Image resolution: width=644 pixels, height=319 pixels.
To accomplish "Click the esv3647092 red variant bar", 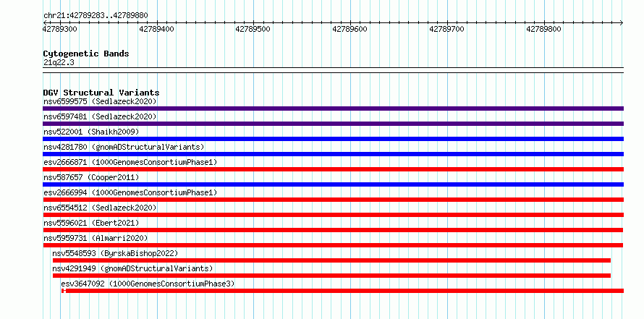I will (x=342, y=291).
